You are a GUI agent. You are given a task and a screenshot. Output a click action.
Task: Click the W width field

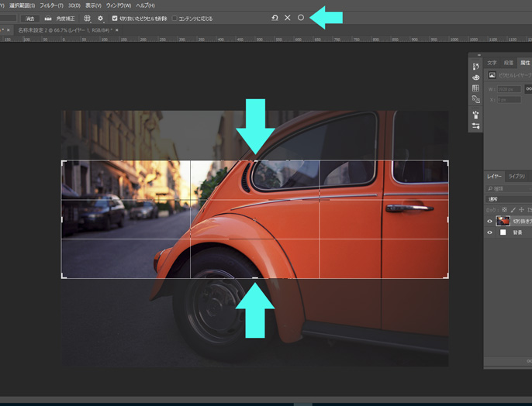tap(509, 89)
